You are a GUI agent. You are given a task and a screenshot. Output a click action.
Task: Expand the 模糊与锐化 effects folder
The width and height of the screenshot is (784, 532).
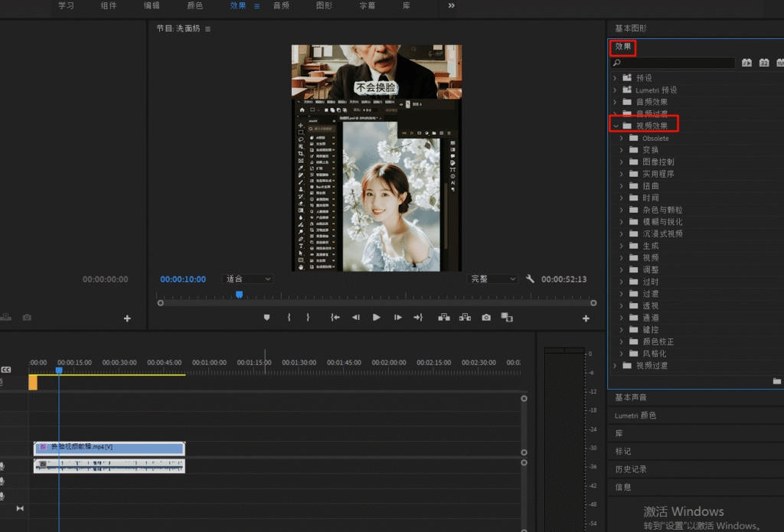[622, 222]
